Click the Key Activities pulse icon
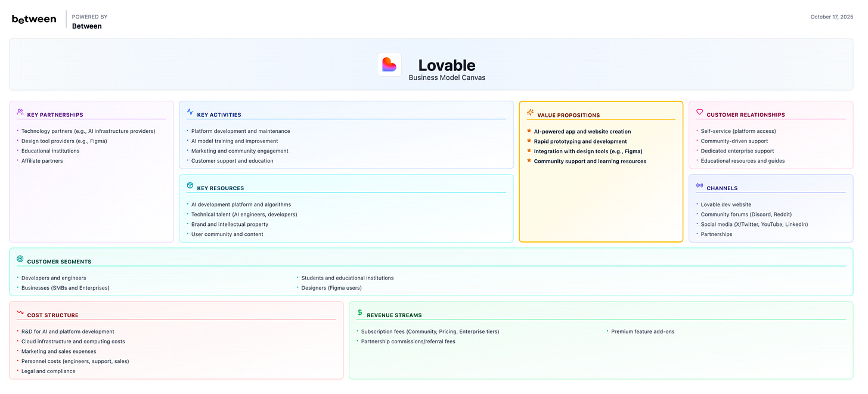 coord(190,111)
